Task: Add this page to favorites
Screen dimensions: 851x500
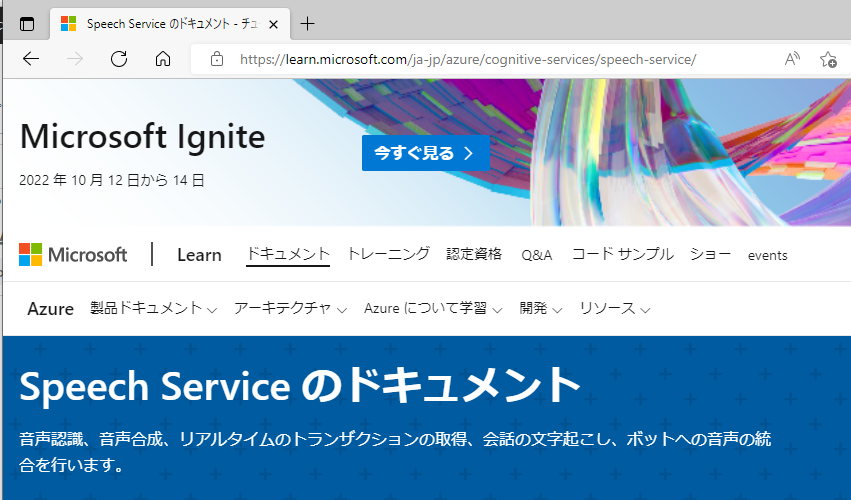Action: (x=828, y=59)
